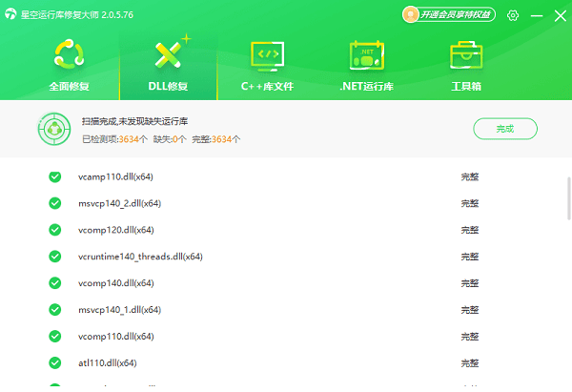
Task: Click the 缺失:0个 count
Action: coord(170,139)
